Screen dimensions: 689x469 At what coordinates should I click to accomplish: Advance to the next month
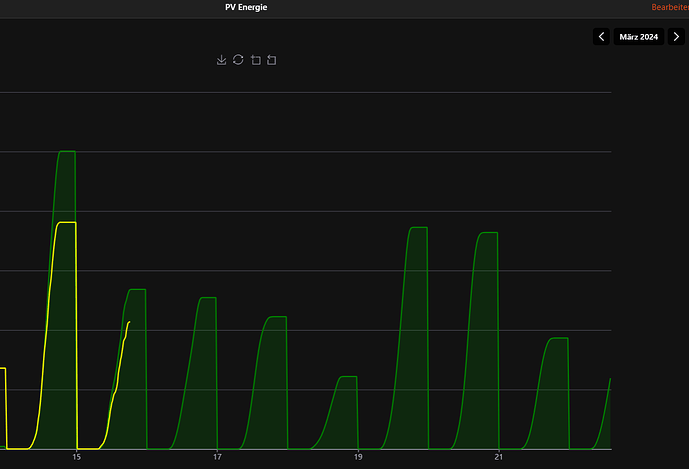click(676, 36)
